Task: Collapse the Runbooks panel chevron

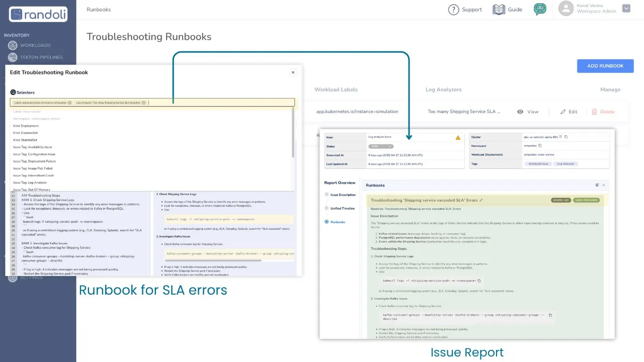Action: point(604,185)
